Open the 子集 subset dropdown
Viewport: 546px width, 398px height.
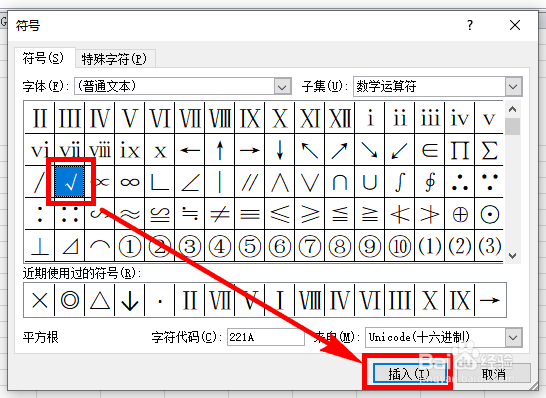pos(513,86)
